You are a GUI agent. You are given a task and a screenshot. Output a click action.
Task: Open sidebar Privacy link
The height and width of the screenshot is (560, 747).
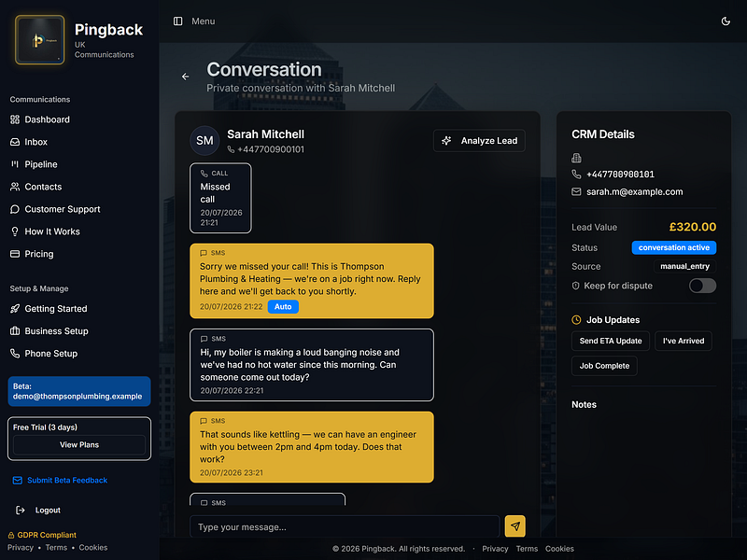pyautogui.click(x=21, y=548)
